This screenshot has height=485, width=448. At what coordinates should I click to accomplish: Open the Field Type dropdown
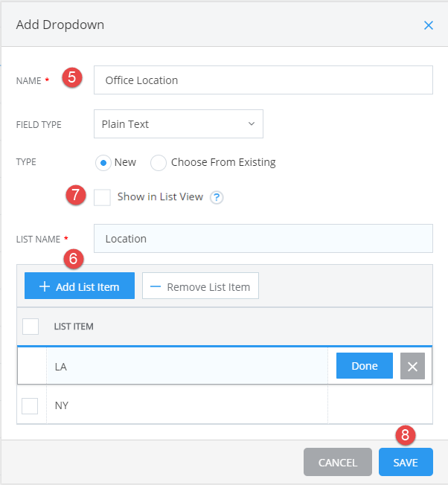click(x=179, y=123)
